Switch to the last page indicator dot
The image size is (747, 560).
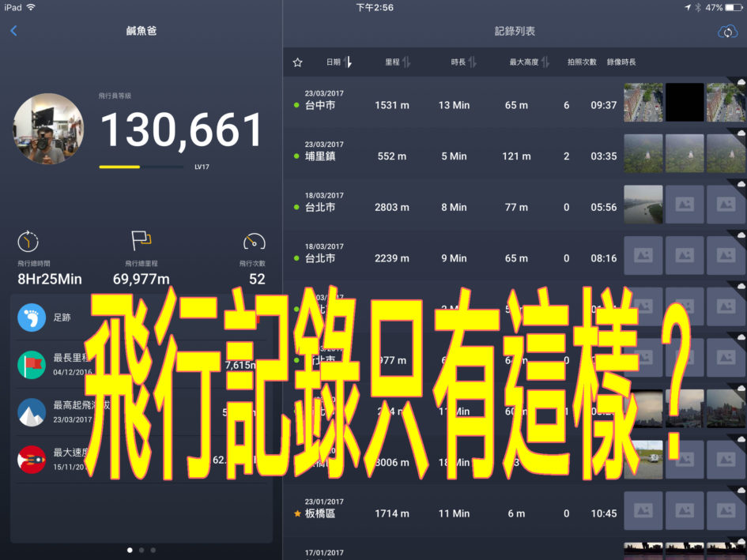[x=153, y=550]
